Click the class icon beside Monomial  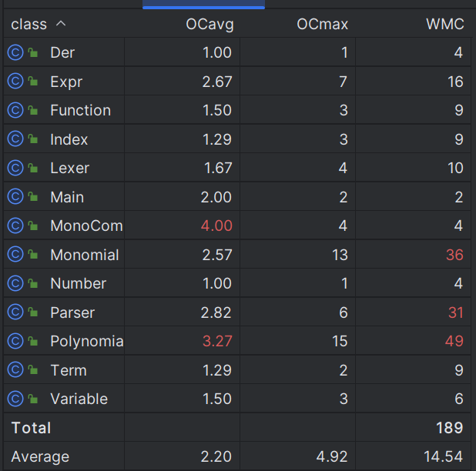pyautogui.click(x=15, y=255)
